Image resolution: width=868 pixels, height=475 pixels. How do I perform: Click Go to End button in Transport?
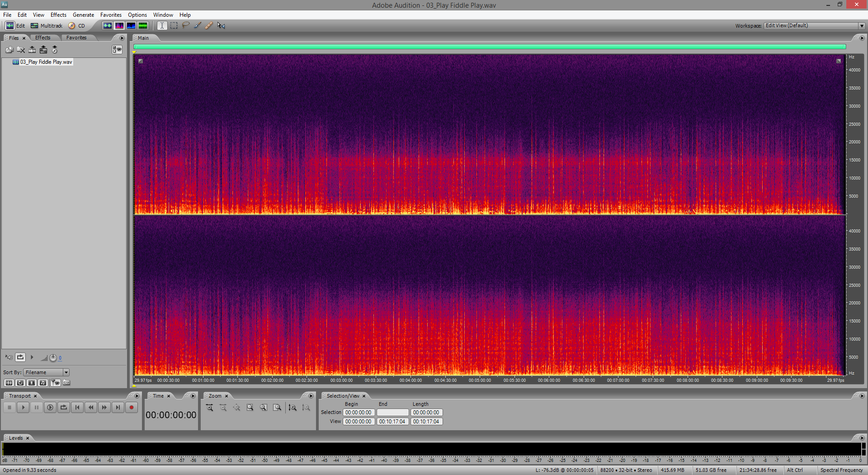click(118, 408)
